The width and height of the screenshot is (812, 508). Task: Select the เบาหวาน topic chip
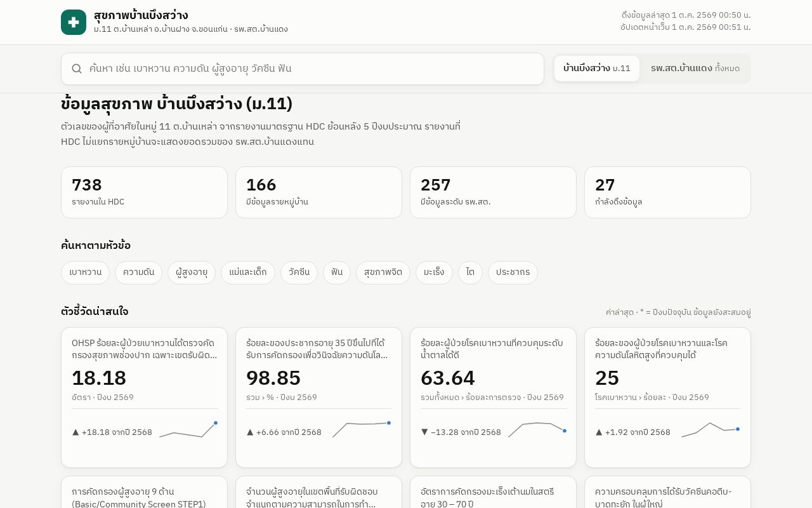pyautogui.click(x=86, y=272)
